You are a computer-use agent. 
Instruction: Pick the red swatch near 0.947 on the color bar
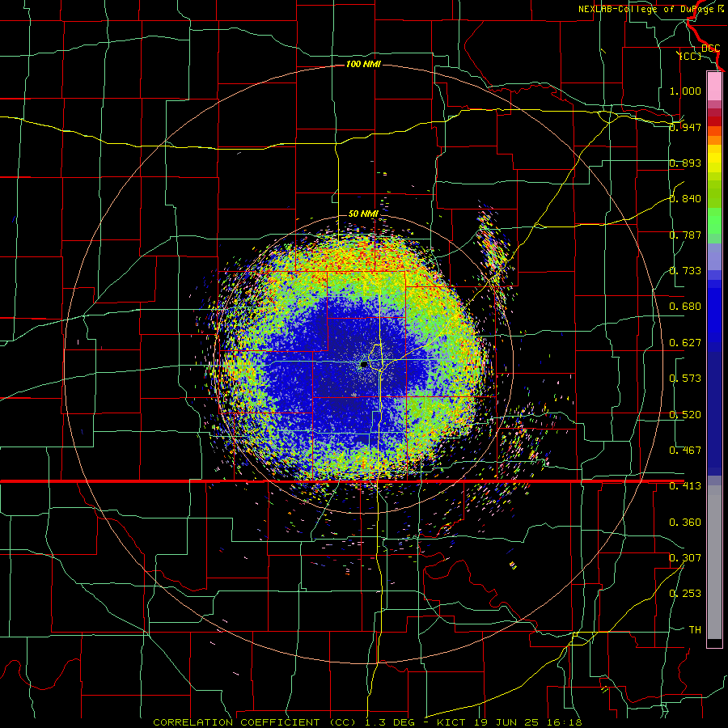pos(714,121)
